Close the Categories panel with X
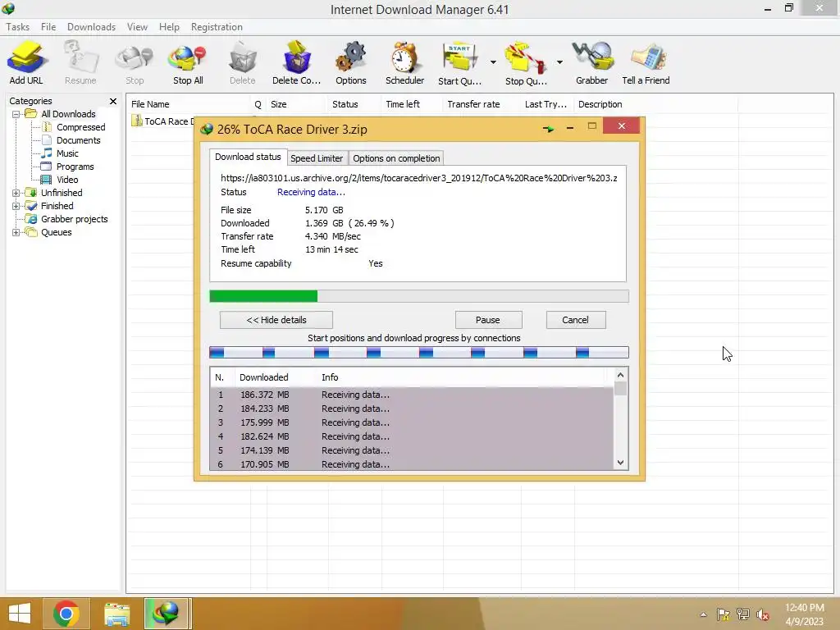The image size is (840, 630). tap(113, 101)
